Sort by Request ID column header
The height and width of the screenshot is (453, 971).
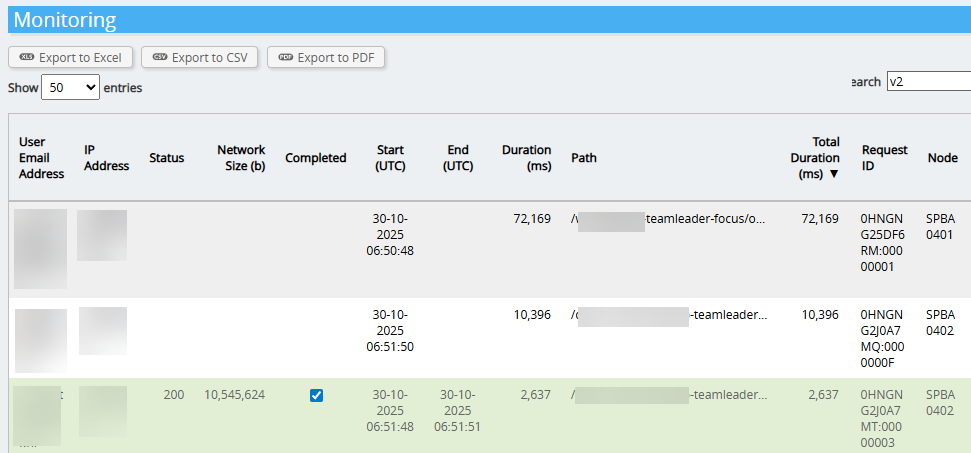click(884, 158)
